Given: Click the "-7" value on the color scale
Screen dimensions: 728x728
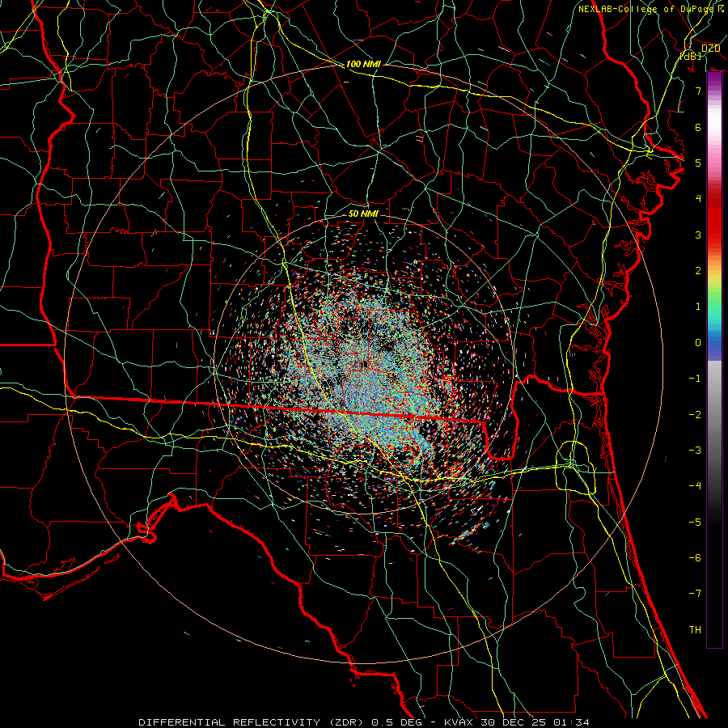Looking at the screenshot, I should point(695,594).
